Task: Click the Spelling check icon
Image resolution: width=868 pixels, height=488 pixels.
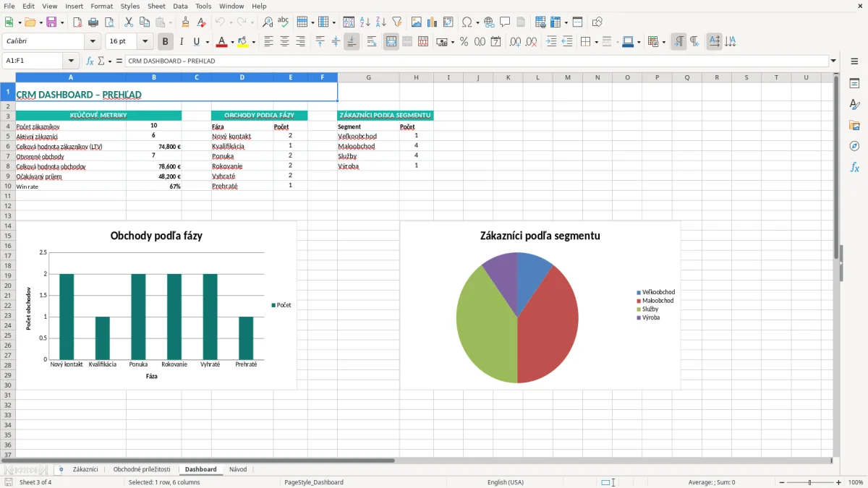Action: pos(284,22)
